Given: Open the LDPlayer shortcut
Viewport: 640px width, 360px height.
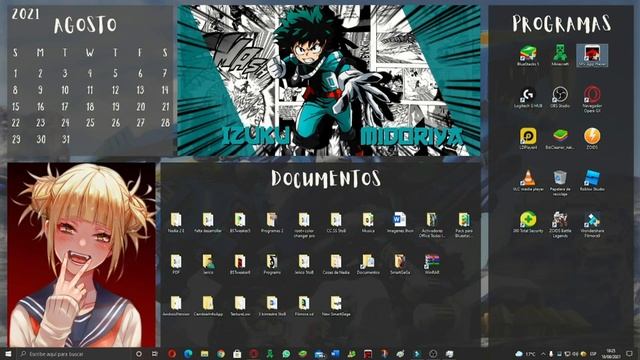Looking at the screenshot, I should point(528,139).
